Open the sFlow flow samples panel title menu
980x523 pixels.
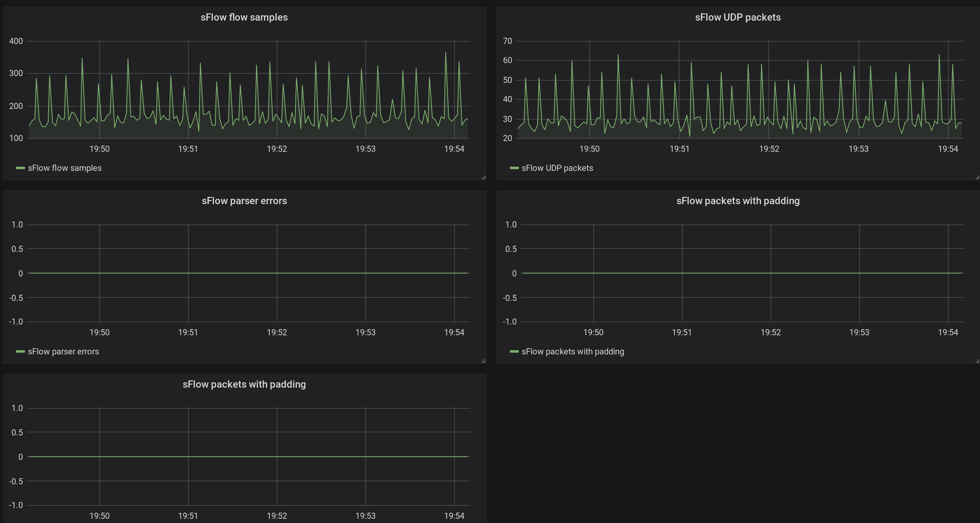(244, 18)
